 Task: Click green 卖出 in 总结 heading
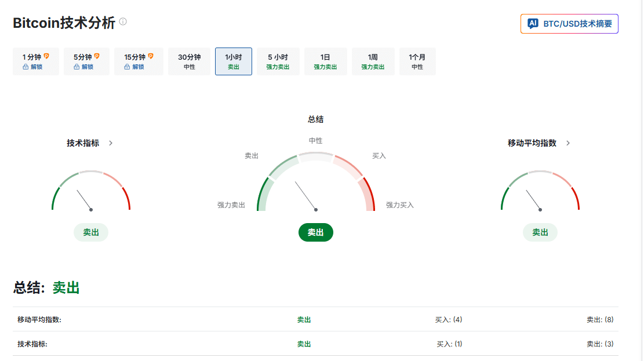pos(66,288)
